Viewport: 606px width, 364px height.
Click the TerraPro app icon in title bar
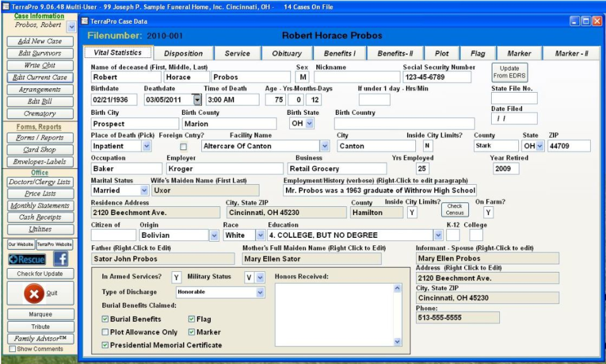6,6
